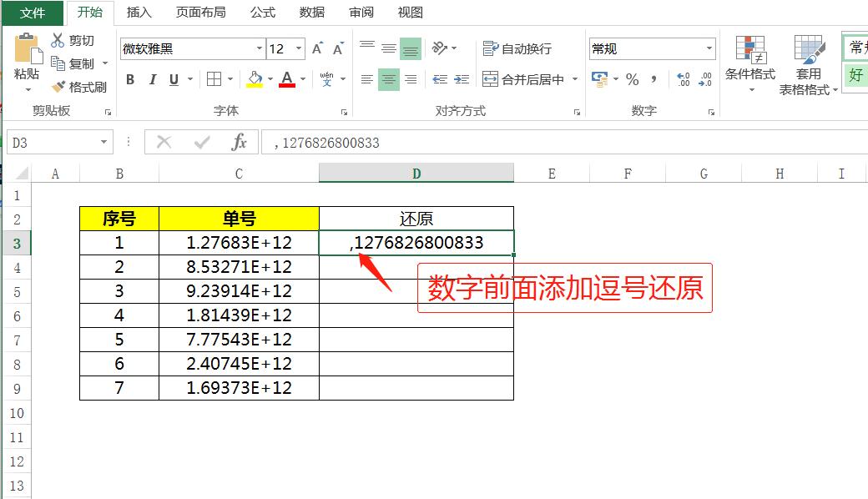Click increase indent icon
Screen dimensions: 868x499
(462, 79)
